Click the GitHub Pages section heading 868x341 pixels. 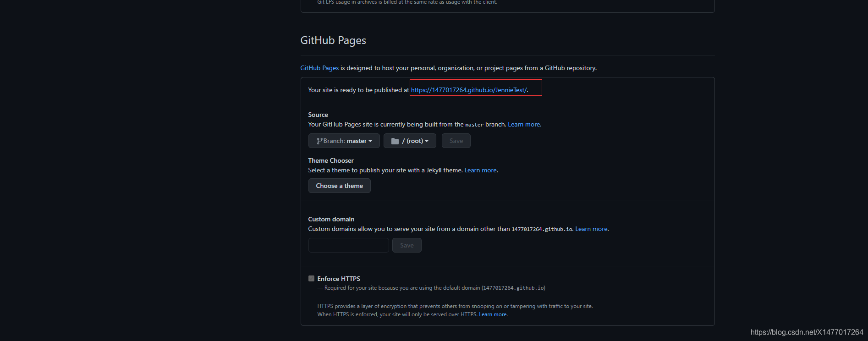tap(333, 40)
